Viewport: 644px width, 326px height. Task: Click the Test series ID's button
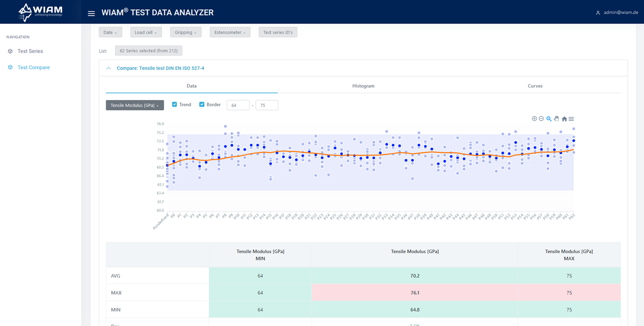pos(278,32)
